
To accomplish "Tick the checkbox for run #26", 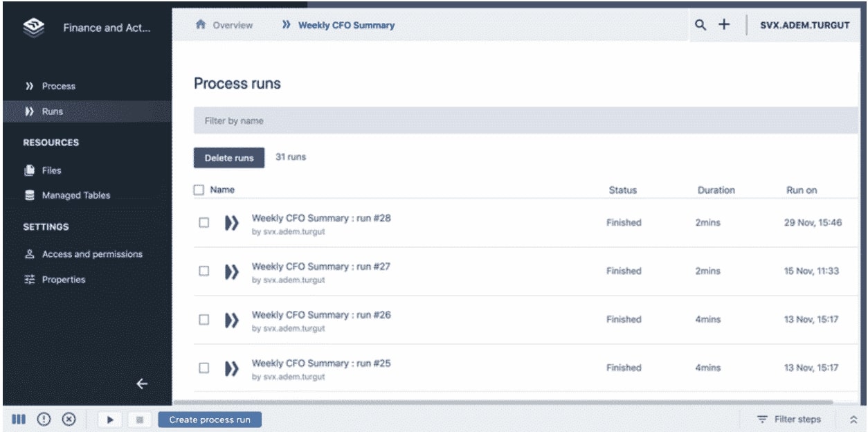I will [204, 320].
